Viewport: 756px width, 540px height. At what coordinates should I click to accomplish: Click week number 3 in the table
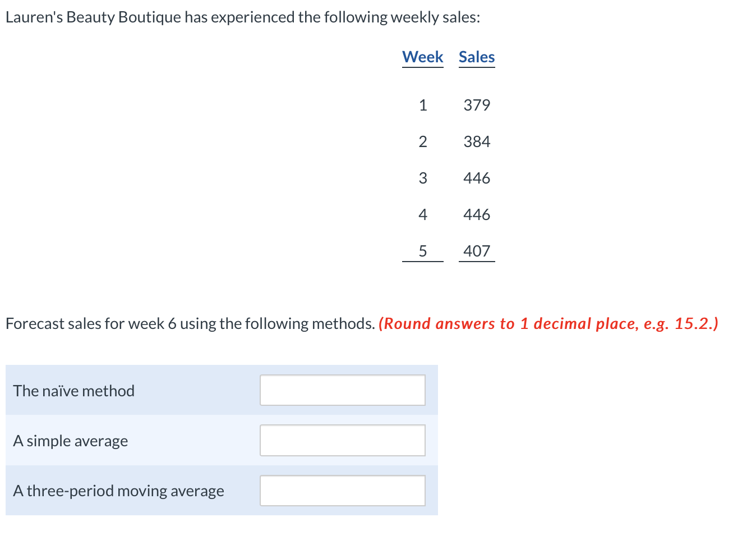pos(423,178)
